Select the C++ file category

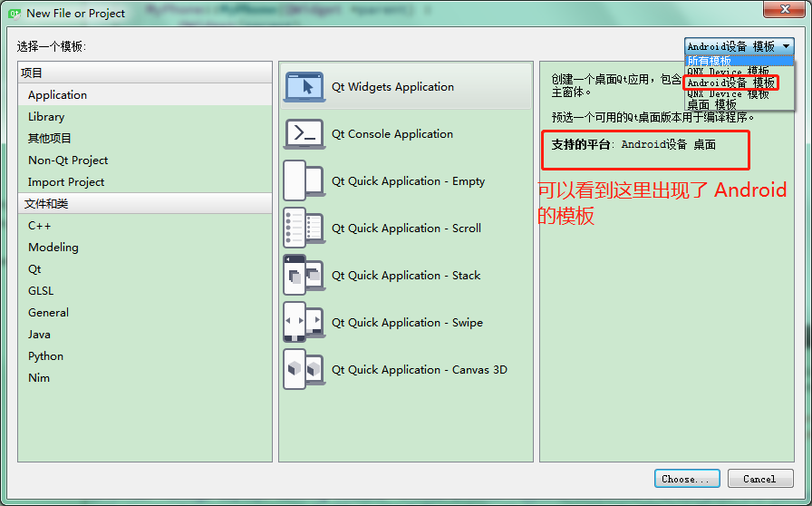[145, 226]
